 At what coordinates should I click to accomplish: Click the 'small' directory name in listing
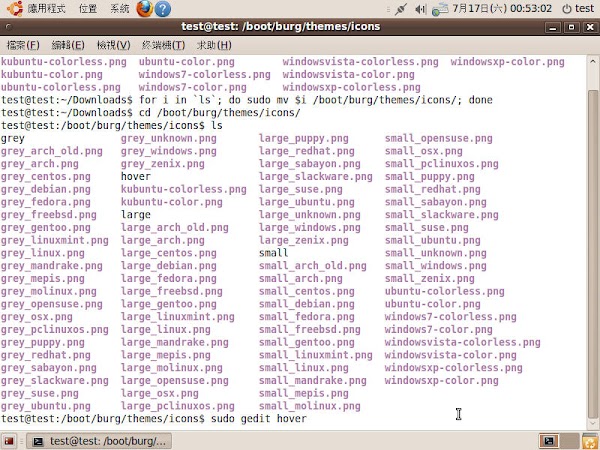273,253
